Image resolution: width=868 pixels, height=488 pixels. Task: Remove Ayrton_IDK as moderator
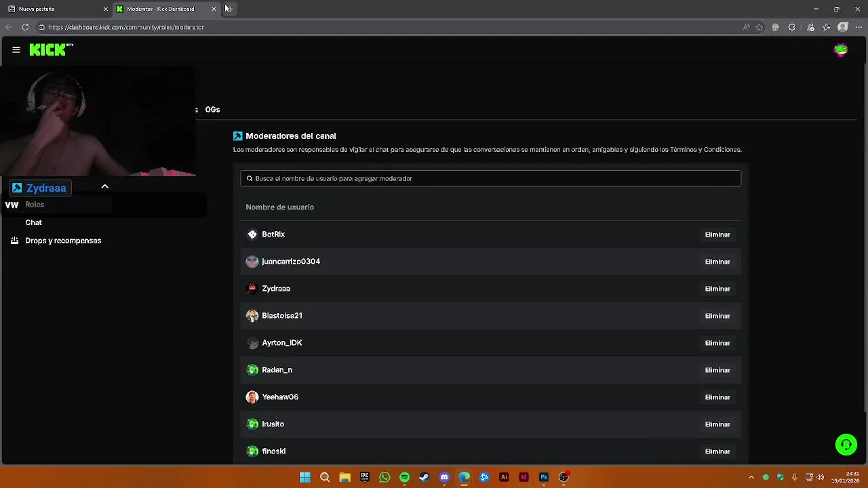pos(717,343)
